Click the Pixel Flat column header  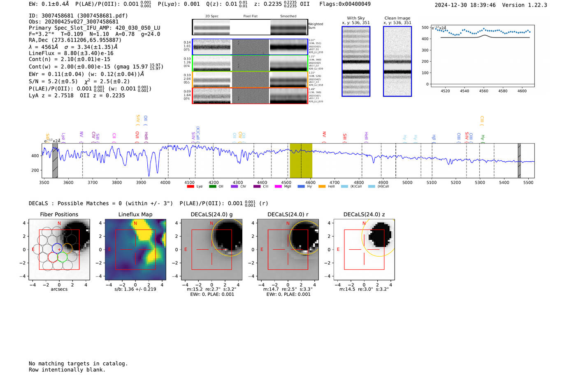click(x=250, y=16)
